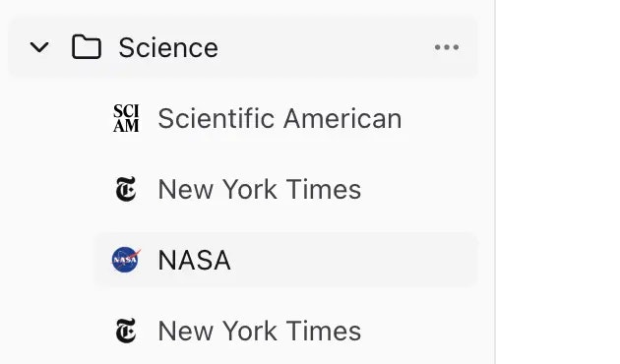Select the Science folder label

(168, 48)
